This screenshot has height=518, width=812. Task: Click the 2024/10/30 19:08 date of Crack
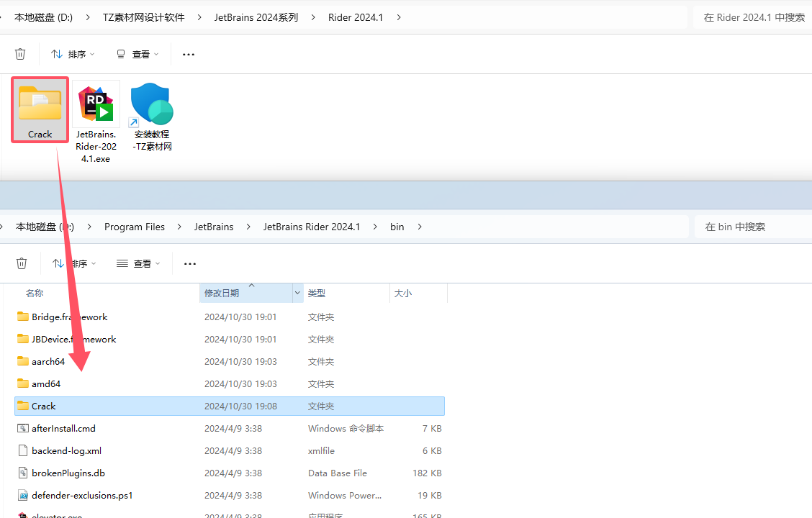pos(241,406)
